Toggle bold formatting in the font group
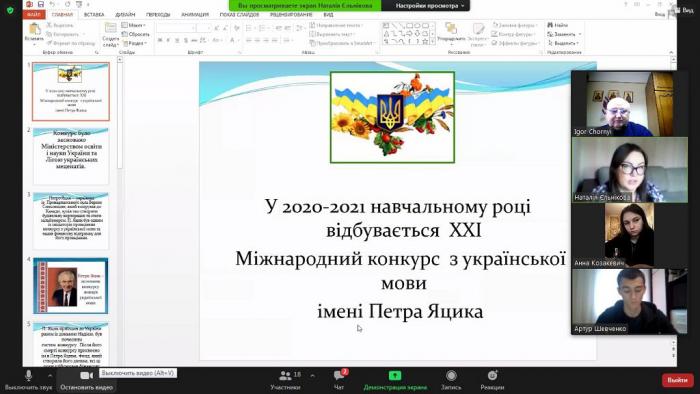 pyautogui.click(x=159, y=40)
